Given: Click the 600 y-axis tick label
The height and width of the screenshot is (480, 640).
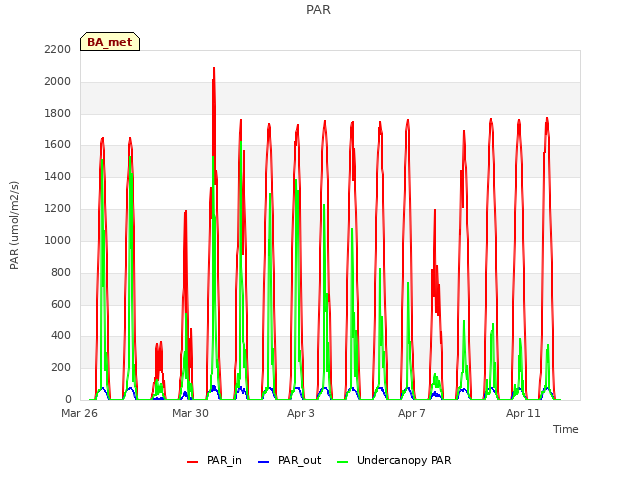Looking at the screenshot, I should tap(61, 304).
